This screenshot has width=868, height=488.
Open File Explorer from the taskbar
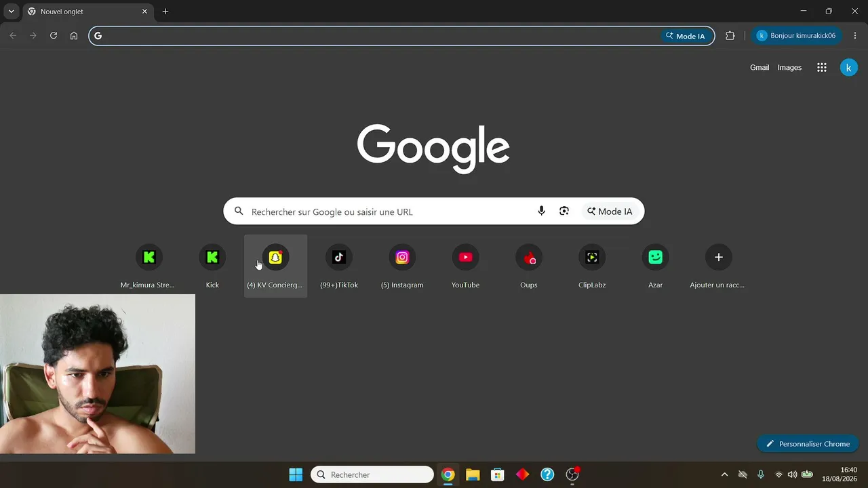(473, 474)
